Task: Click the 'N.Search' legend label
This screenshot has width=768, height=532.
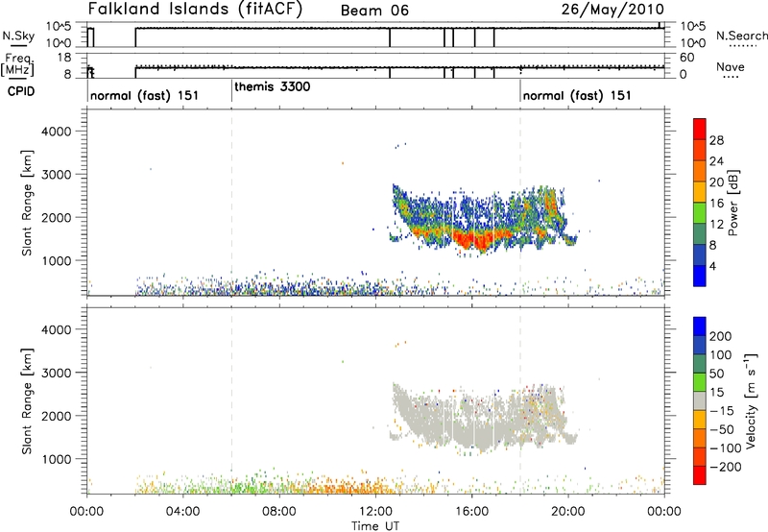Action: [741, 36]
